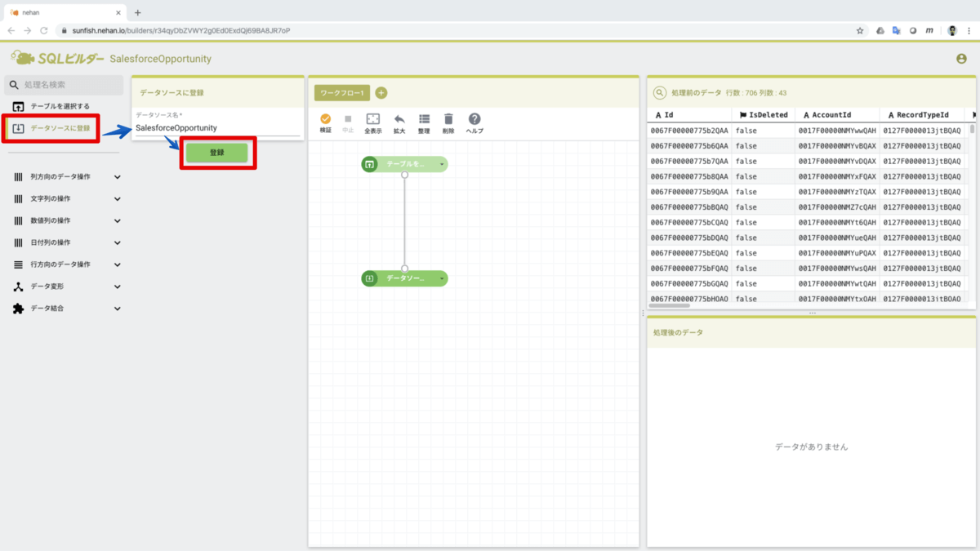Open the ヘルプ question-mark icon

474,119
